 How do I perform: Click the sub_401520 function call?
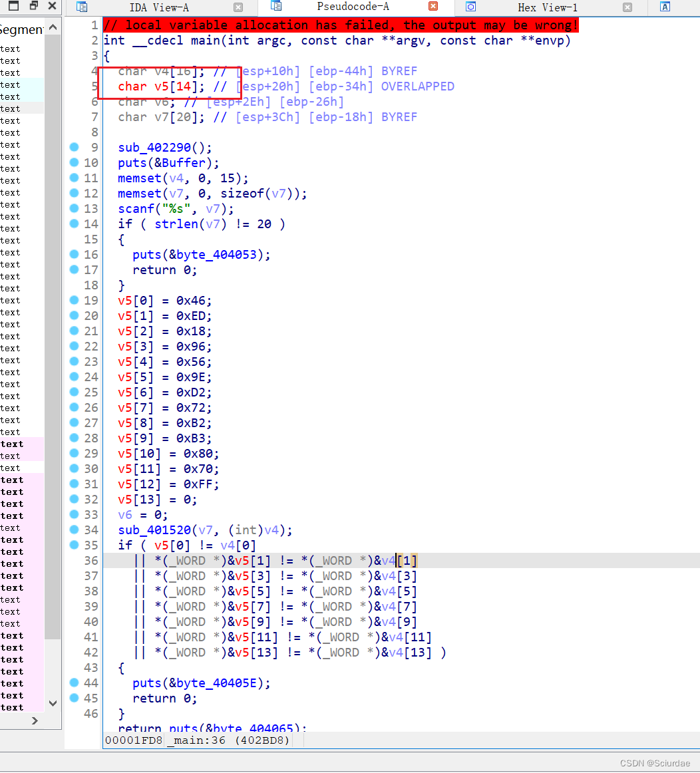(x=154, y=530)
